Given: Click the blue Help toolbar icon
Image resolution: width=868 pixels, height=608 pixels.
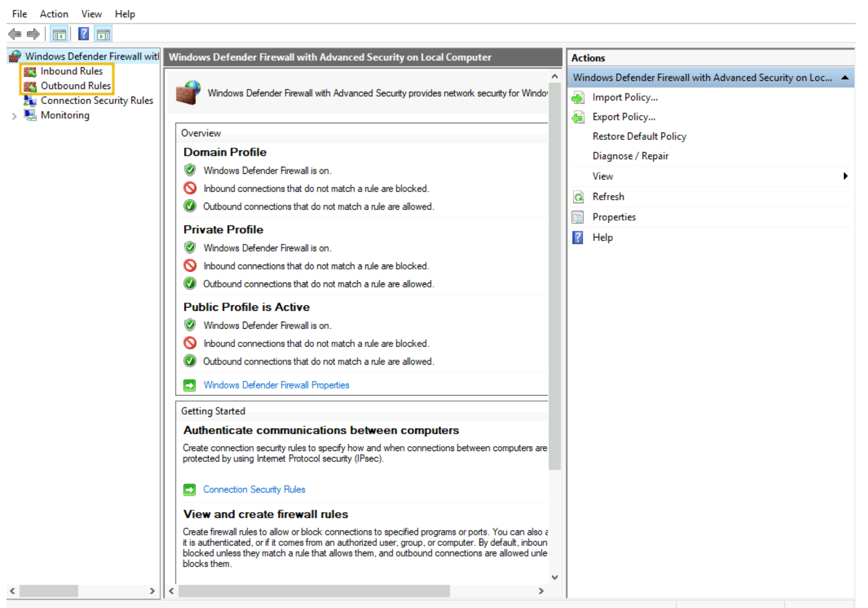Looking at the screenshot, I should click(x=83, y=34).
